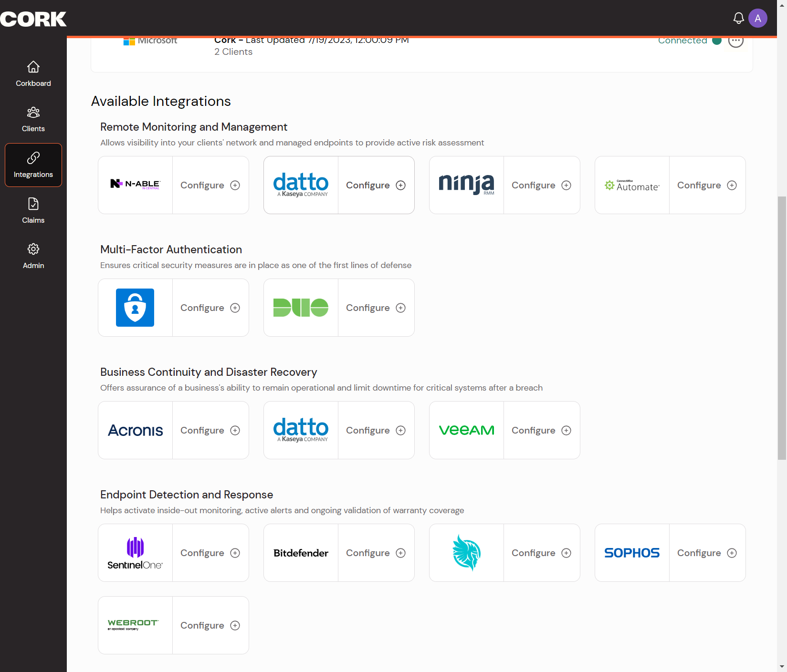This screenshot has width=787, height=672.
Task: Click the Bitdefender logo
Action: [301, 553]
